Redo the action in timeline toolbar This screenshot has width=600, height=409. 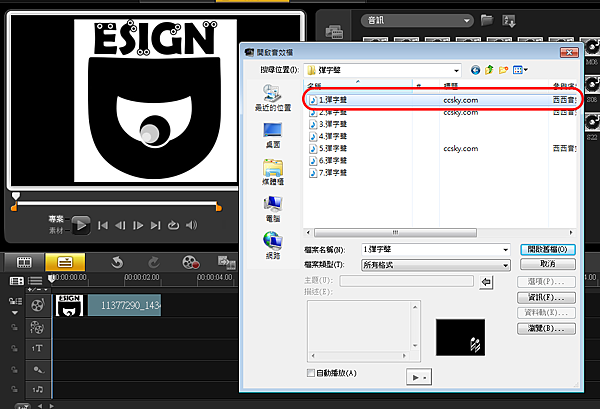pyautogui.click(x=154, y=262)
